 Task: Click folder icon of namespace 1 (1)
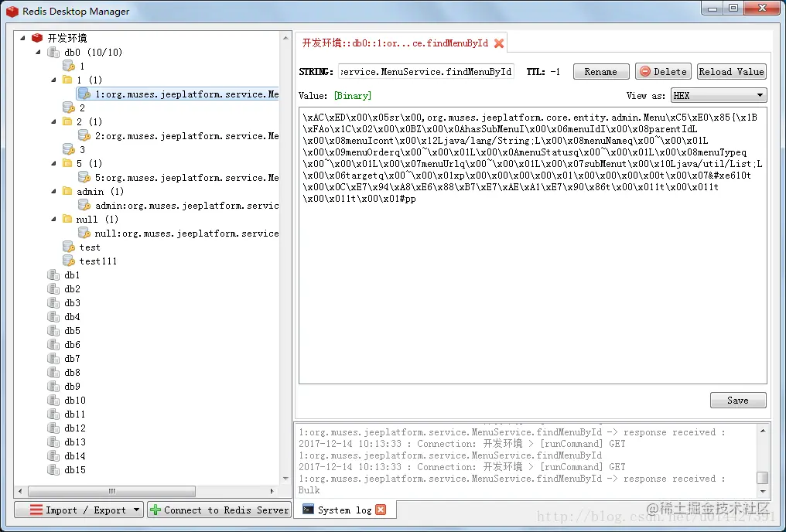pyautogui.click(x=67, y=80)
